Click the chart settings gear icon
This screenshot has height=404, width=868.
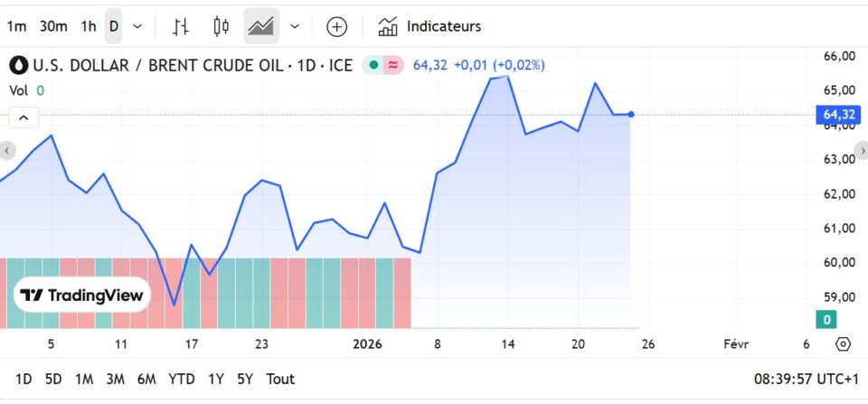tap(843, 344)
